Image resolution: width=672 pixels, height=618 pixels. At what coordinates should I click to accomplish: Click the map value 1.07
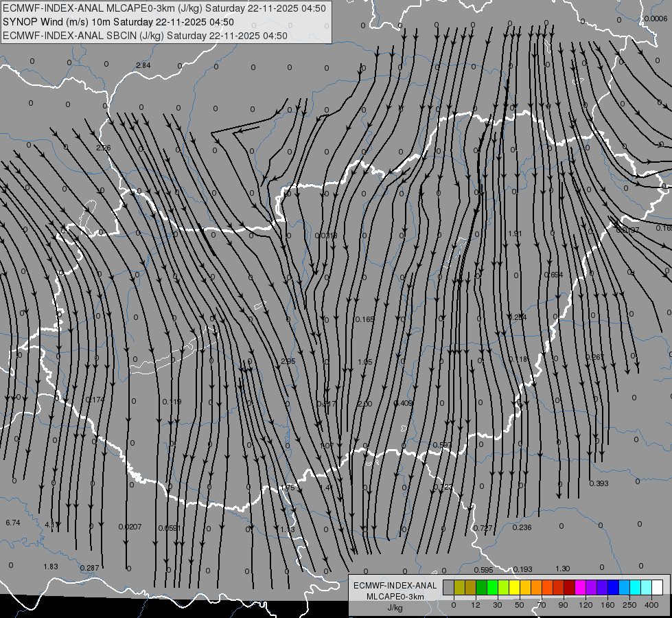coord(327,446)
